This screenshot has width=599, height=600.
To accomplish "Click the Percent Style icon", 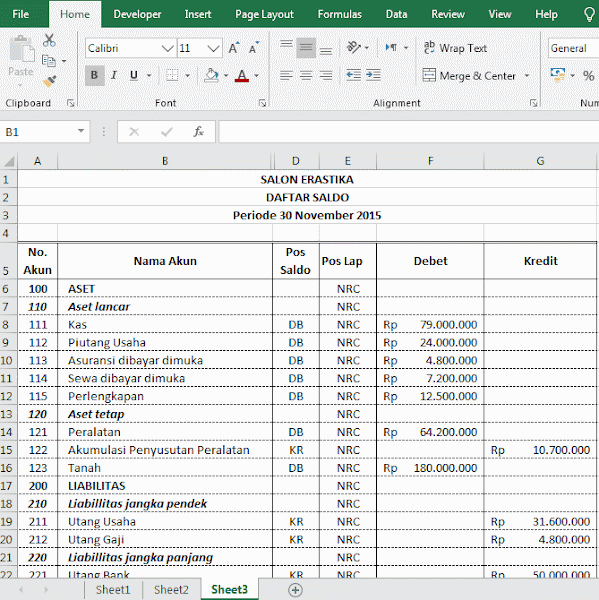I will pos(588,75).
